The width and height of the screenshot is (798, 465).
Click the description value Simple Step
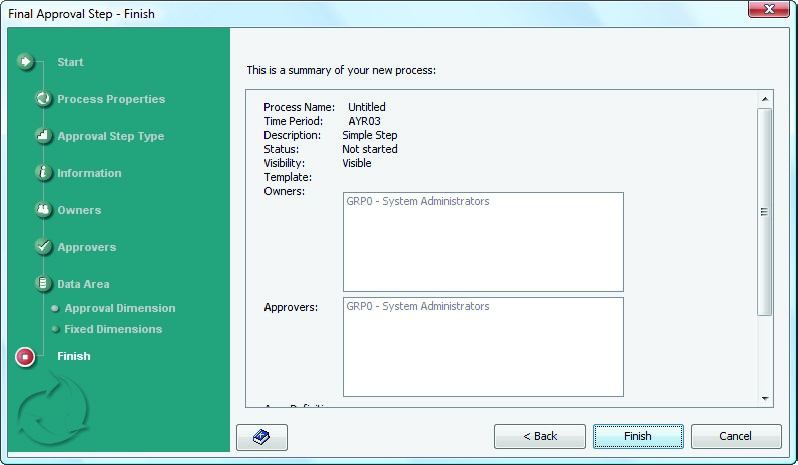click(369, 135)
